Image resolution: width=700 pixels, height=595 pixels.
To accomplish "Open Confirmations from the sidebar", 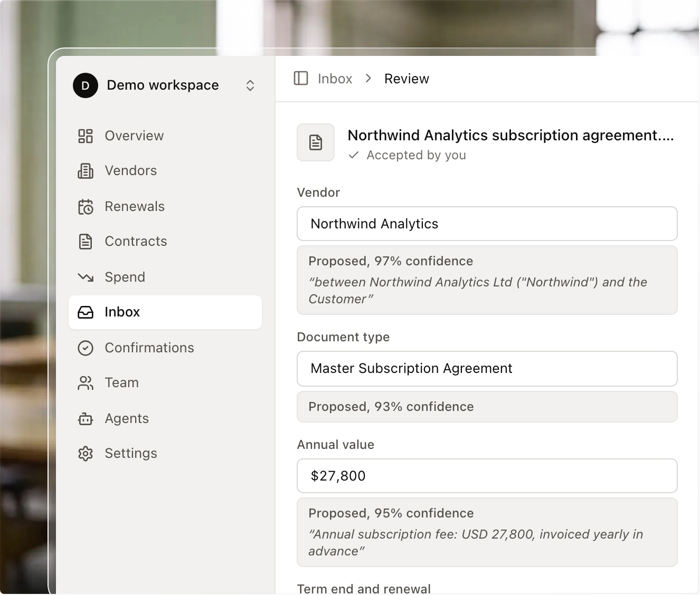I will click(x=165, y=348).
